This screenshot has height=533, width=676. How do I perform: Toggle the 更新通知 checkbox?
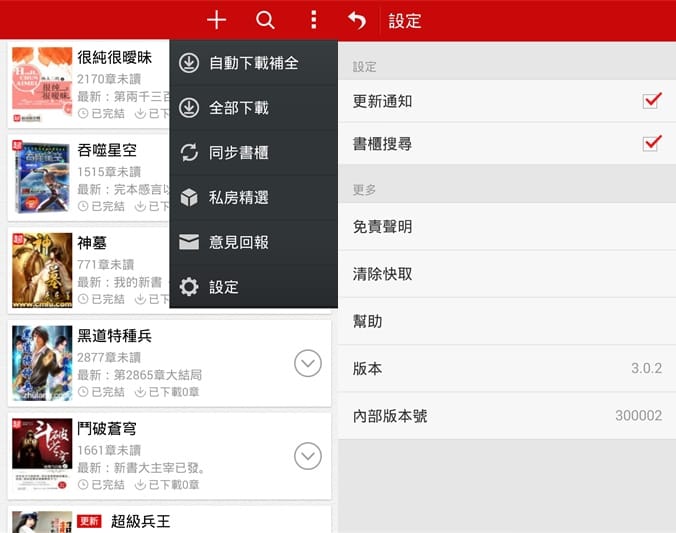[652, 101]
